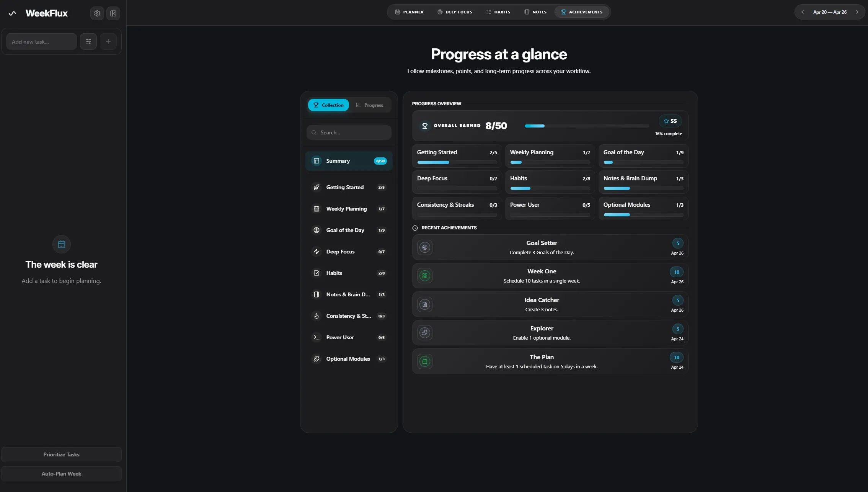Image resolution: width=868 pixels, height=492 pixels.
Task: Open the settings gear icon
Action: (97, 13)
